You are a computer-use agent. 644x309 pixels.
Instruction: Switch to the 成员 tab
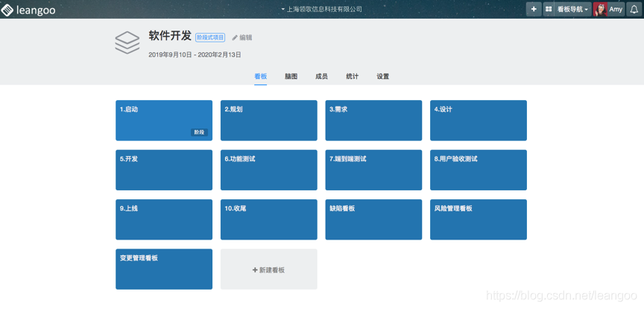(321, 76)
